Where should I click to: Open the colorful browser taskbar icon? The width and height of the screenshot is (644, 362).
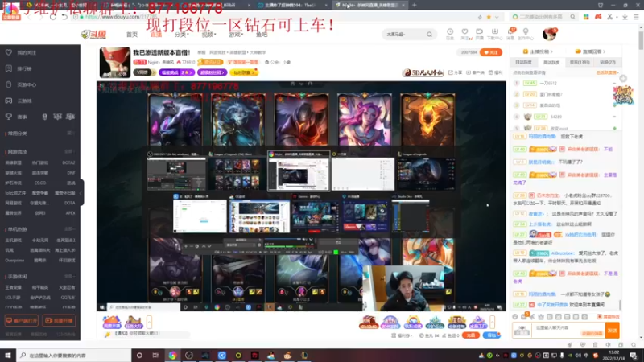click(x=172, y=355)
